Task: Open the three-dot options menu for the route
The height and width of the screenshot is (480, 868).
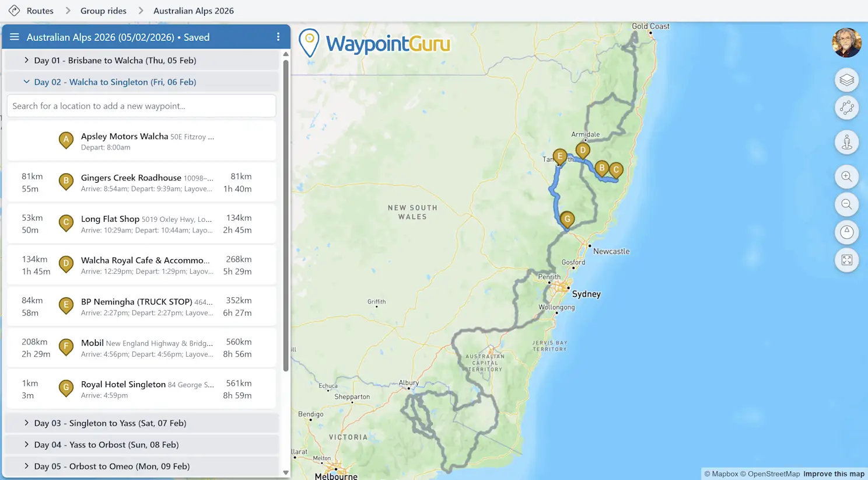Action: click(278, 37)
